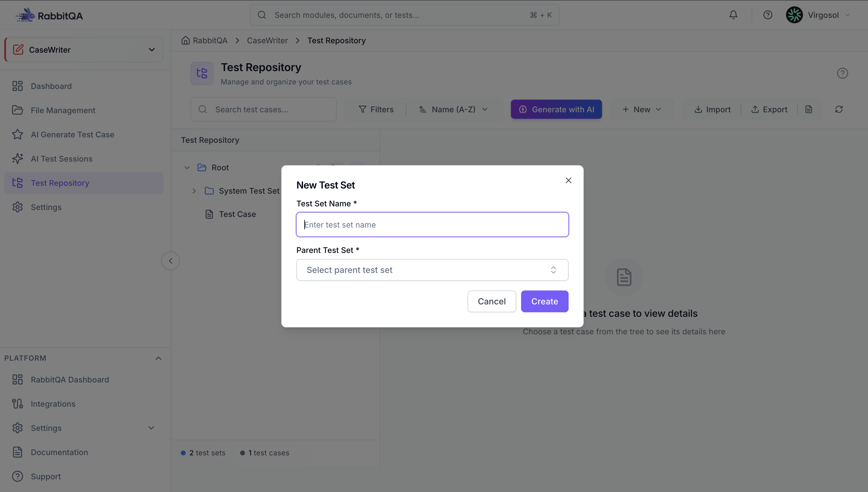Collapse the sidebar with arrow button

tap(171, 261)
